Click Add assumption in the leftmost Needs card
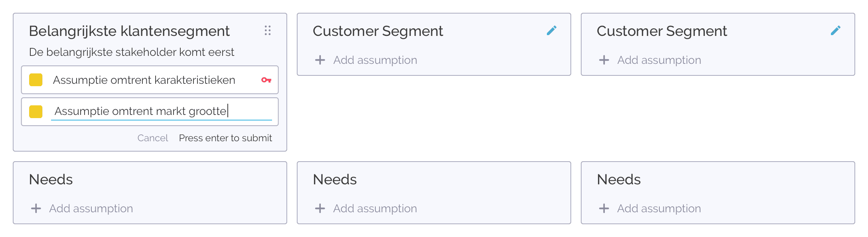Screen dimensions: 868x237 coord(91,208)
